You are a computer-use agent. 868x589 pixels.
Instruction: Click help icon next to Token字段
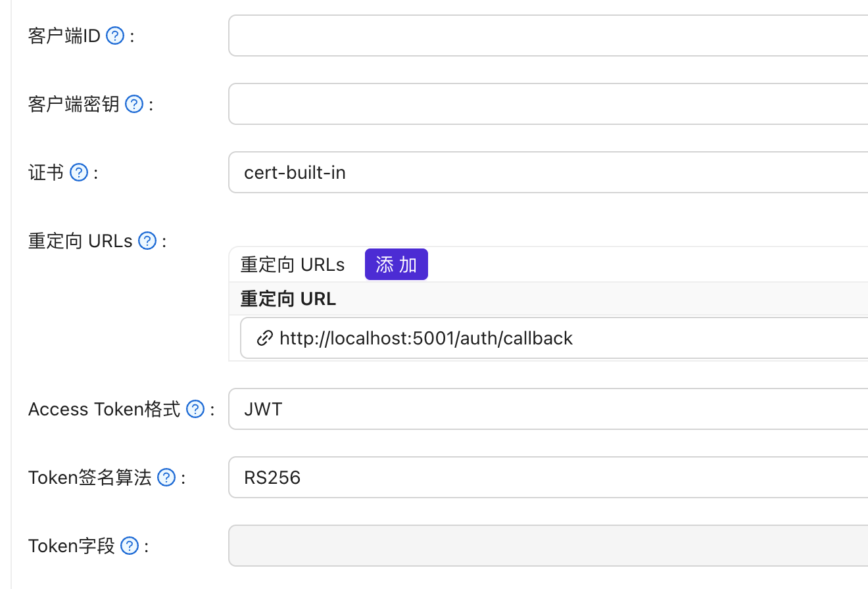130,546
